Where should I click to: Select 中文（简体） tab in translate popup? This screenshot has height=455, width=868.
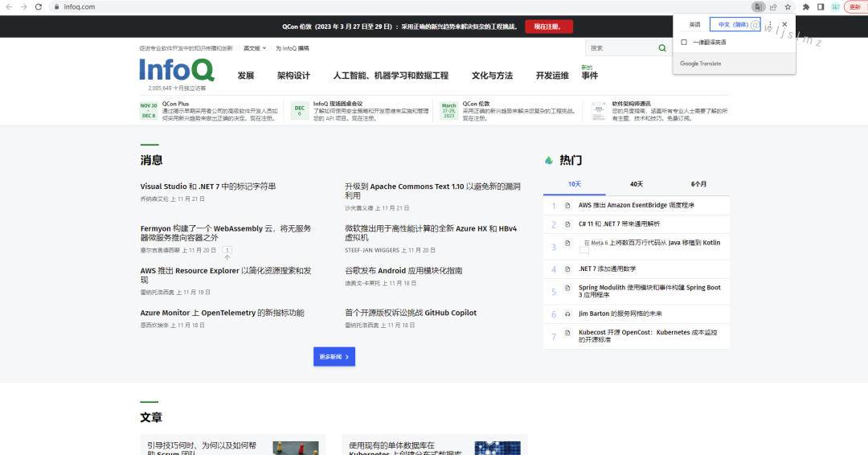pos(735,24)
